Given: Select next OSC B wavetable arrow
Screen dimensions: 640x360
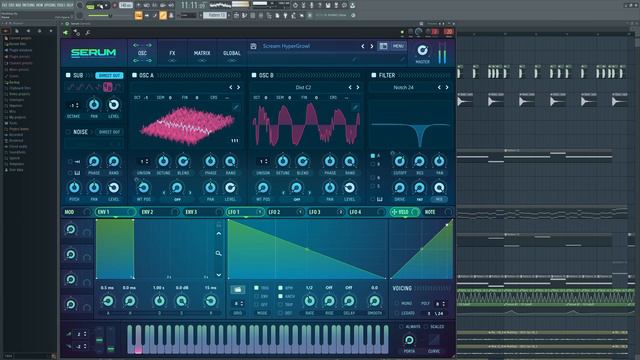Looking at the screenshot, I should pyautogui.click(x=358, y=87).
